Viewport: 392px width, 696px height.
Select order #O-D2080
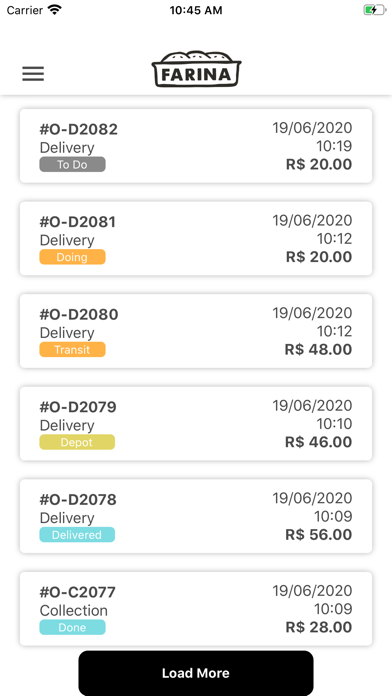tap(196, 331)
